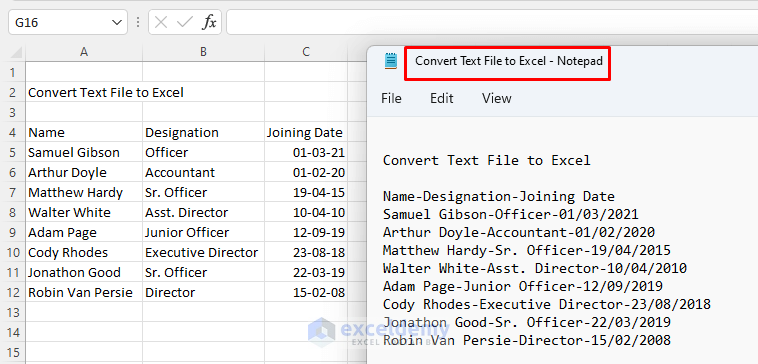Select date cell '10-04-10' in Excel

pyautogui.click(x=306, y=213)
